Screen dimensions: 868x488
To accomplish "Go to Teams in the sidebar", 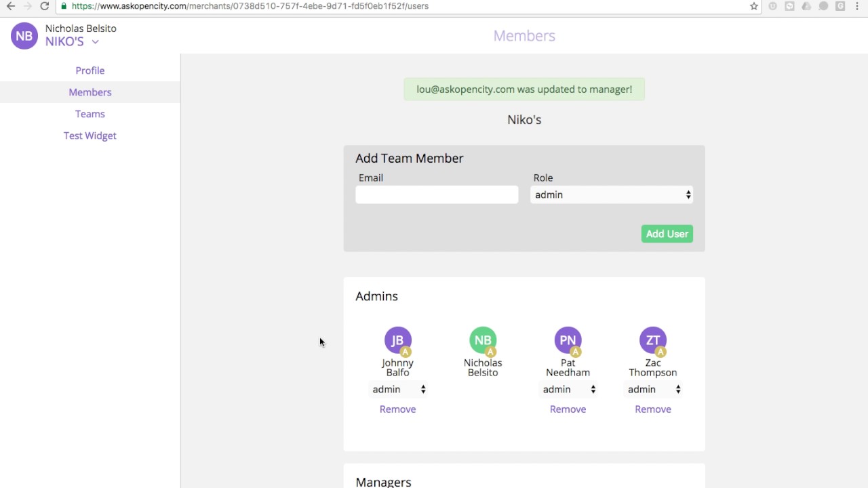I will (90, 114).
